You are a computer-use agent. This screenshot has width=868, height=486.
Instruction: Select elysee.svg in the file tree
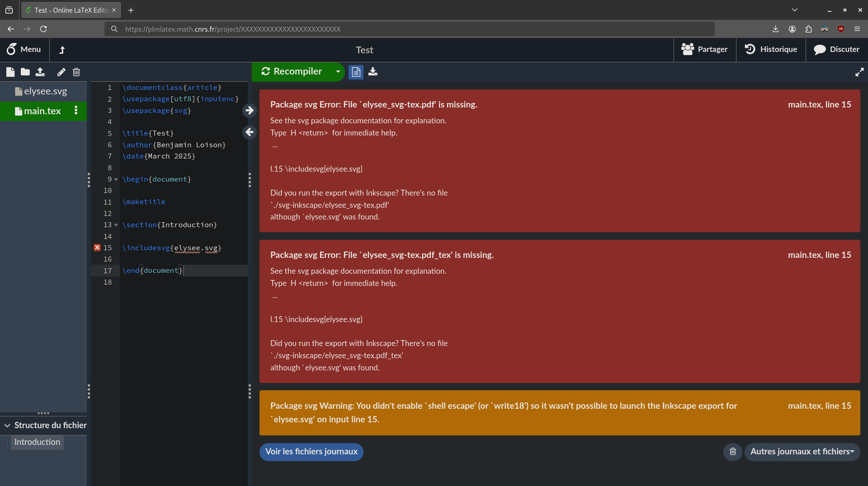[x=45, y=91]
